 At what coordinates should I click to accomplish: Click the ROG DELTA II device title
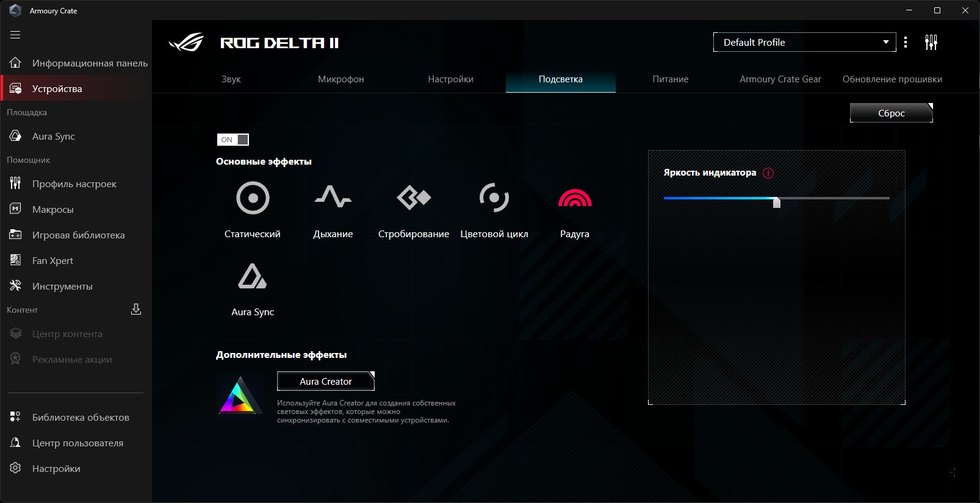pos(279,43)
